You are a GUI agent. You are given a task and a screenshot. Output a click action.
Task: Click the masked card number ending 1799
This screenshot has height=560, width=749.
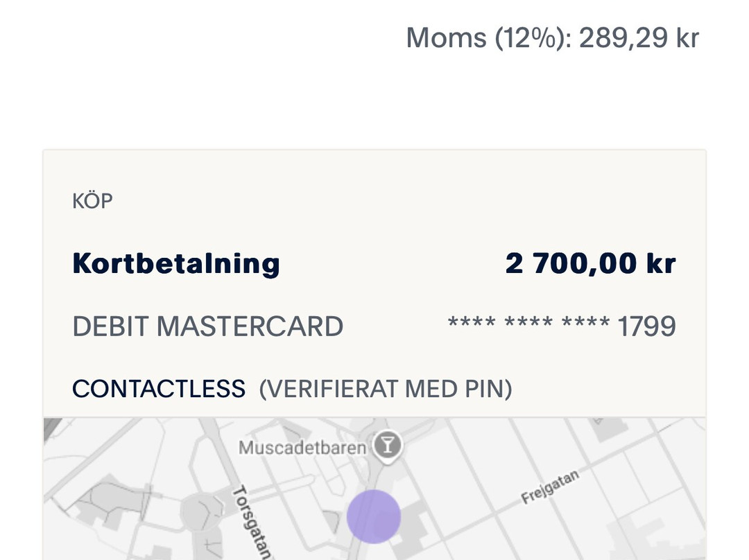click(562, 326)
